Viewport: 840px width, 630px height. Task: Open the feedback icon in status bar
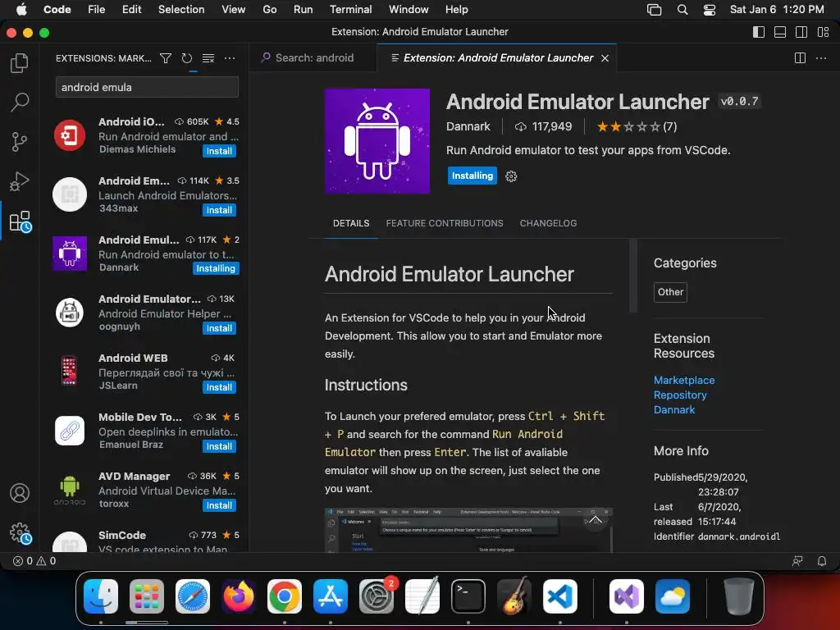(x=797, y=561)
